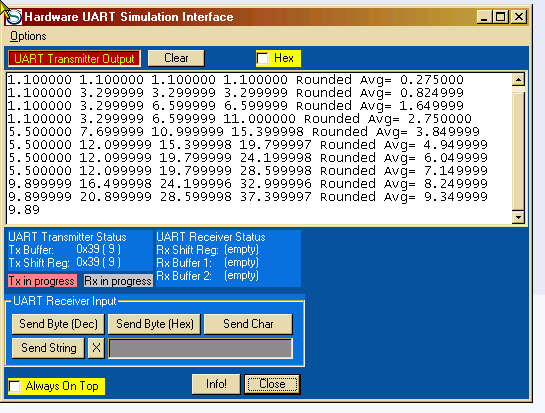Click output scrollbar down arrow

click(518, 217)
